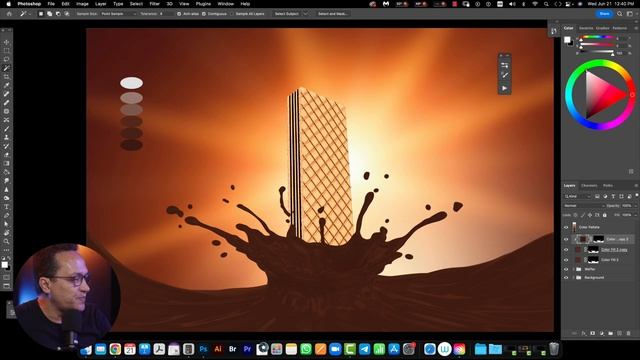Open the layer blend mode dropdown
The width and height of the screenshot is (640, 360).
tap(583, 206)
